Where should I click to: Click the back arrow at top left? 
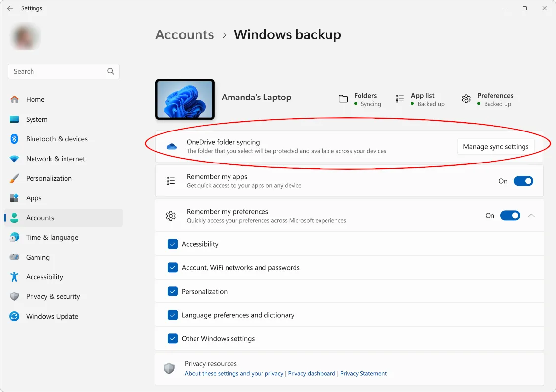(10, 8)
